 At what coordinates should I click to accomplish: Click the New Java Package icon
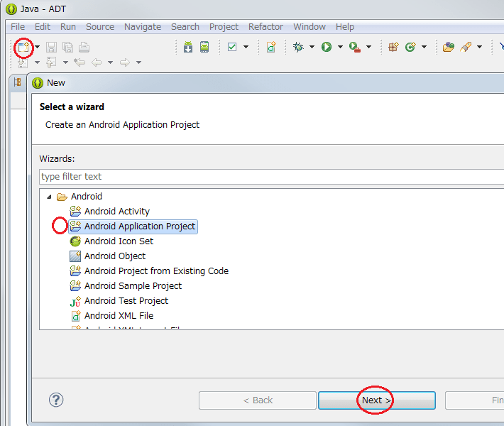(393, 47)
